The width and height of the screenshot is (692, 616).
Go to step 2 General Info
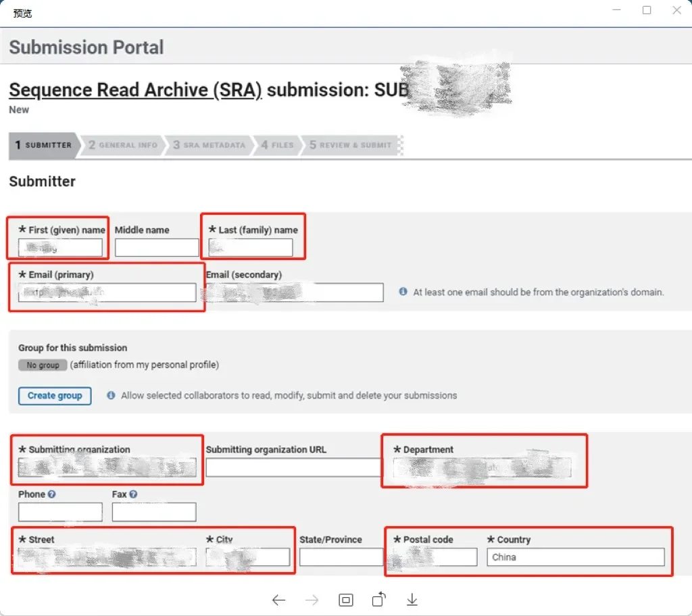pos(123,145)
